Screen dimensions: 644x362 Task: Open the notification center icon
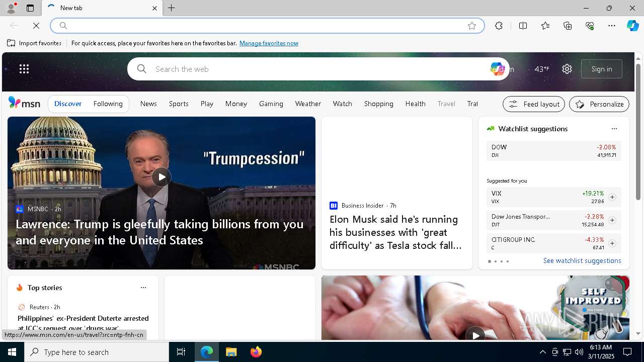pos(627,352)
